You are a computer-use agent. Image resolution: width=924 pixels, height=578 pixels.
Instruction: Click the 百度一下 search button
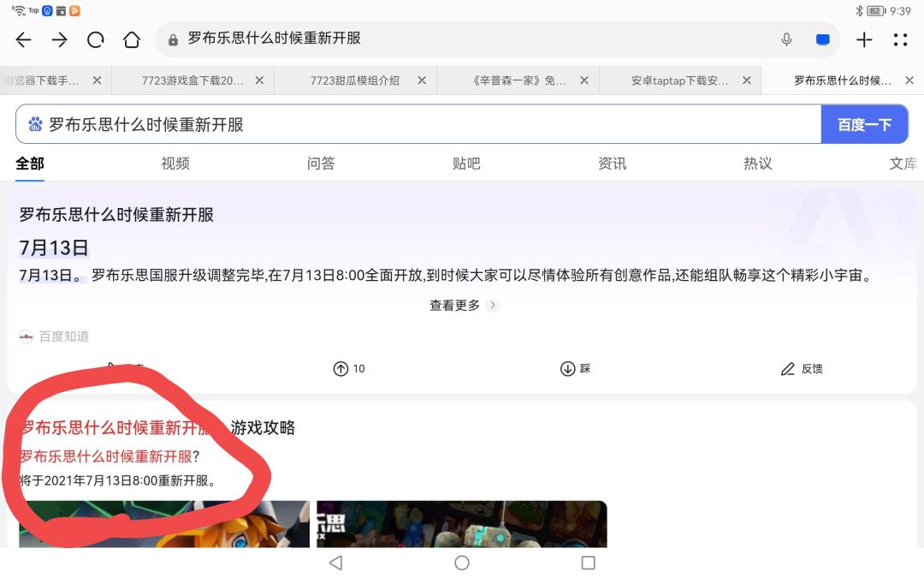[864, 124]
